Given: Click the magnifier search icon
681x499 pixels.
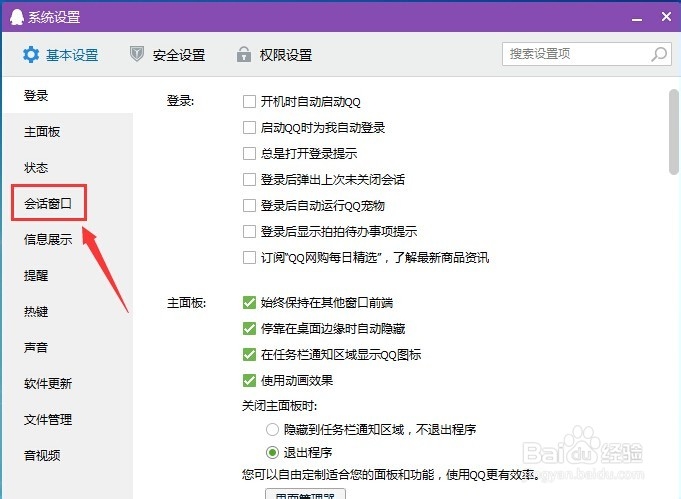Looking at the screenshot, I should 659,54.
